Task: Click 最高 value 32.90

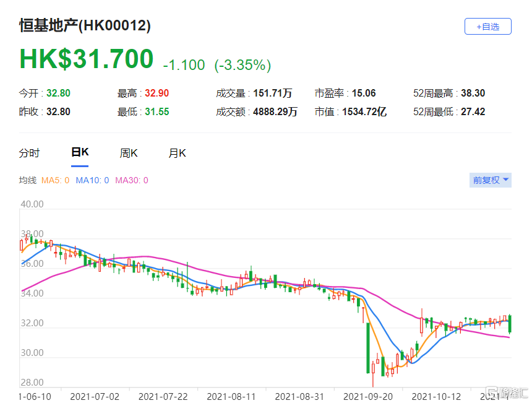Action: 157,93
